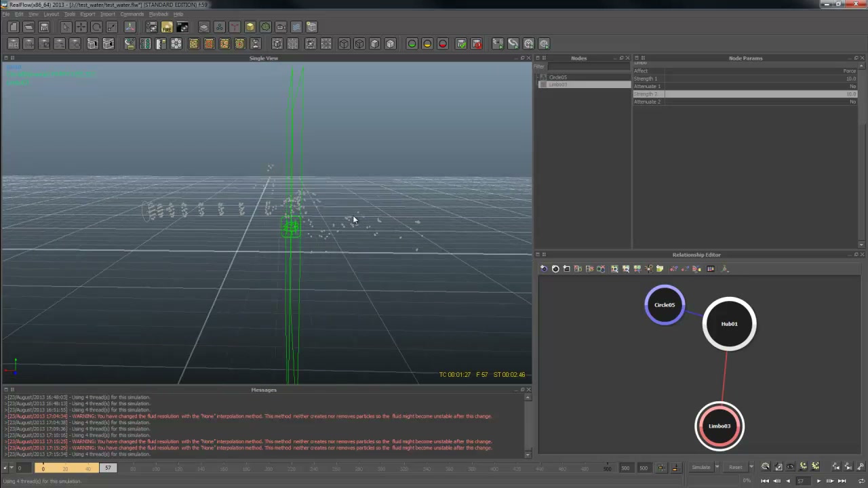Click the red circle status icon
This screenshot has height=488, width=868.
[443, 44]
